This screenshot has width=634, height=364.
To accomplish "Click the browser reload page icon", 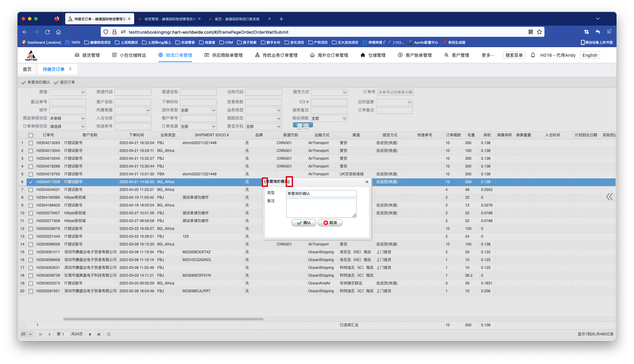I will coord(47,32).
